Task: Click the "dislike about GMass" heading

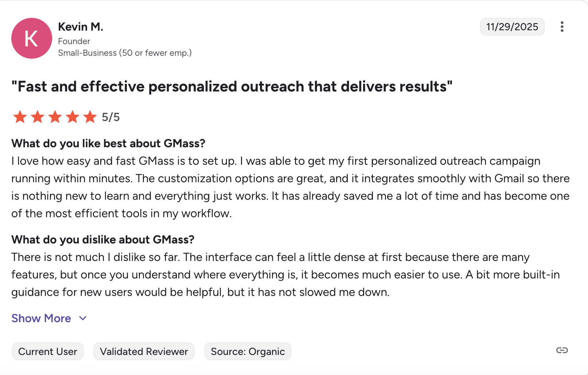Action: (103, 239)
